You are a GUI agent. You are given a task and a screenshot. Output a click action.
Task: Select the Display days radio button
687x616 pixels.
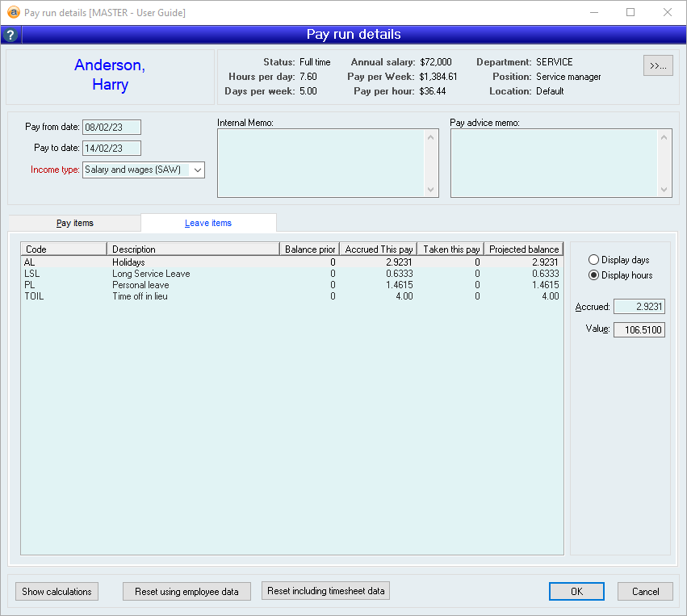tap(594, 260)
